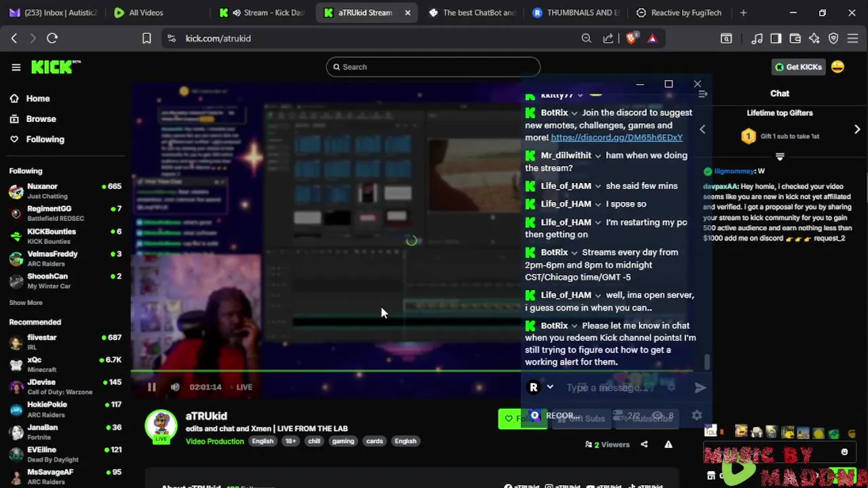Expand chevron on 'she said few mins' message
868x488 pixels.
pos(598,186)
